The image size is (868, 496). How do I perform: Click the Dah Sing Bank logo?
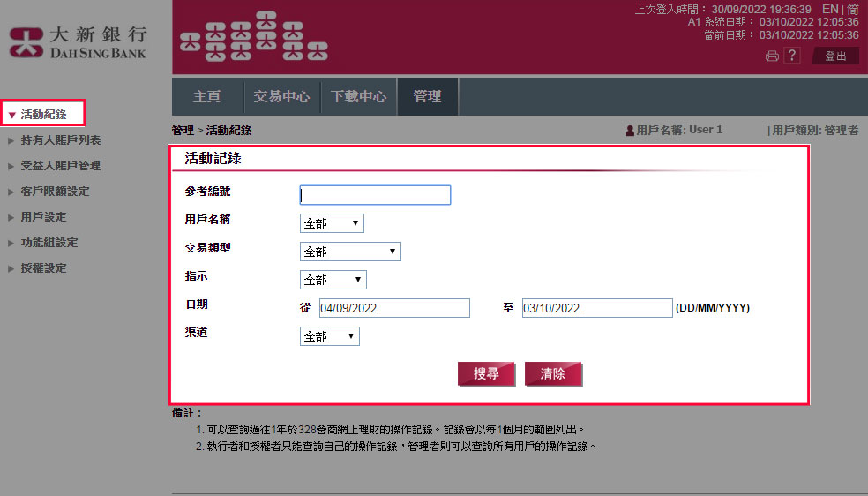pos(78,42)
